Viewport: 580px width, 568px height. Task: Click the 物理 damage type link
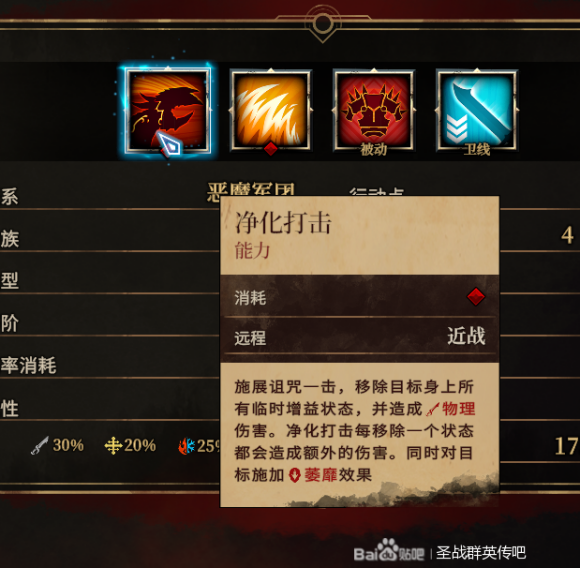point(459,409)
